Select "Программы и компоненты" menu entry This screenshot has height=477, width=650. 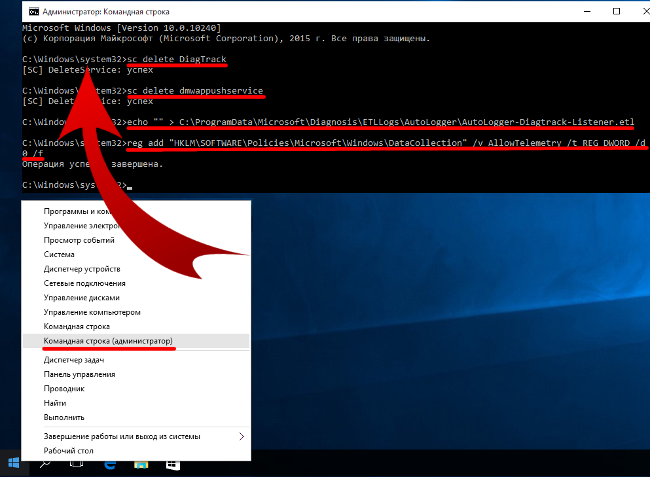click(x=136, y=211)
